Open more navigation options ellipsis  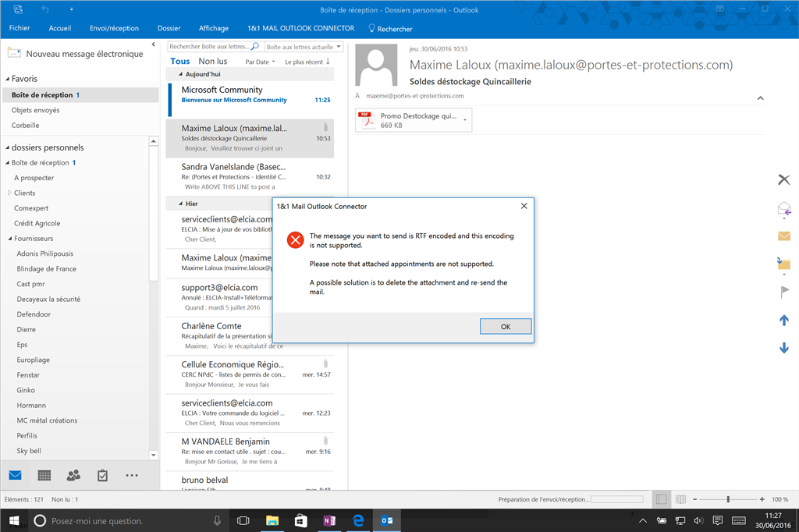click(131, 475)
